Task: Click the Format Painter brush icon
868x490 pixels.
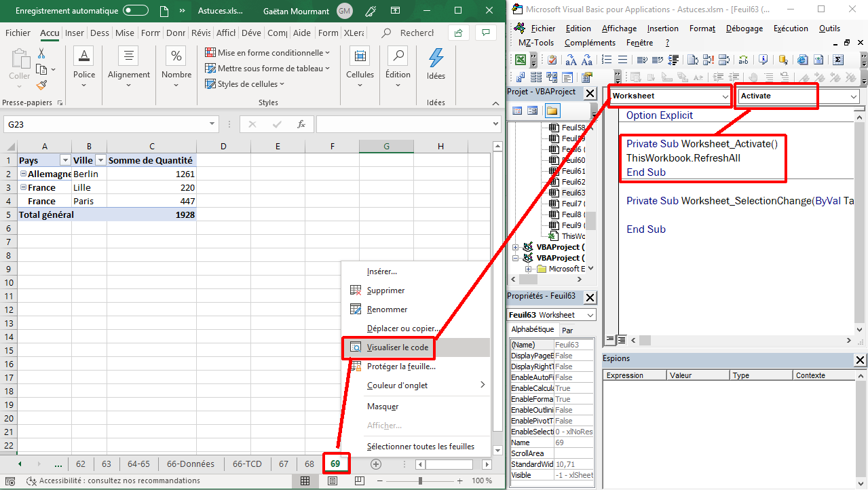Action: tap(41, 85)
